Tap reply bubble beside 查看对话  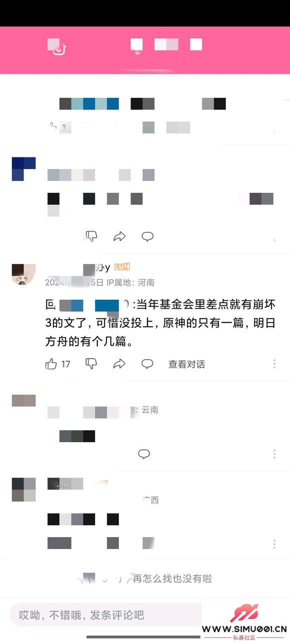point(147,364)
